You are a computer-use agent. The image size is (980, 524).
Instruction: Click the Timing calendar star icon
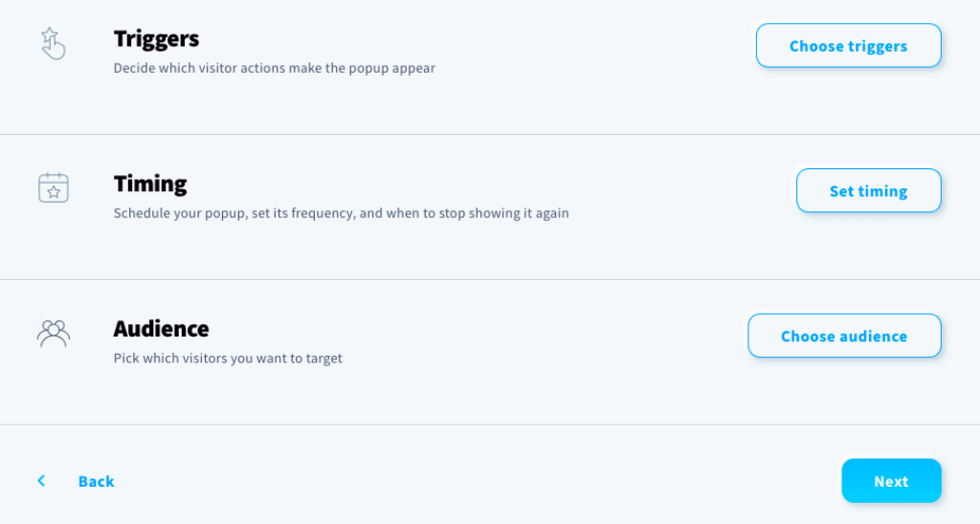click(x=54, y=187)
